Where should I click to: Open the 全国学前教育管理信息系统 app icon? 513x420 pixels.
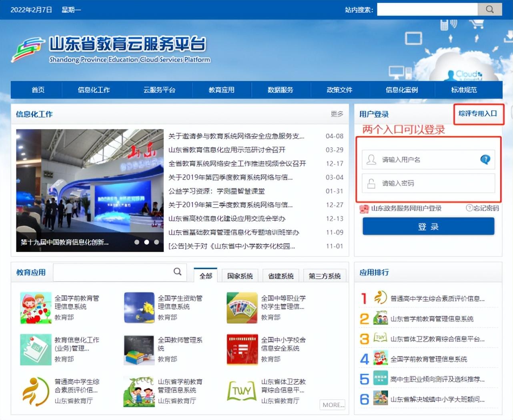(x=36, y=308)
